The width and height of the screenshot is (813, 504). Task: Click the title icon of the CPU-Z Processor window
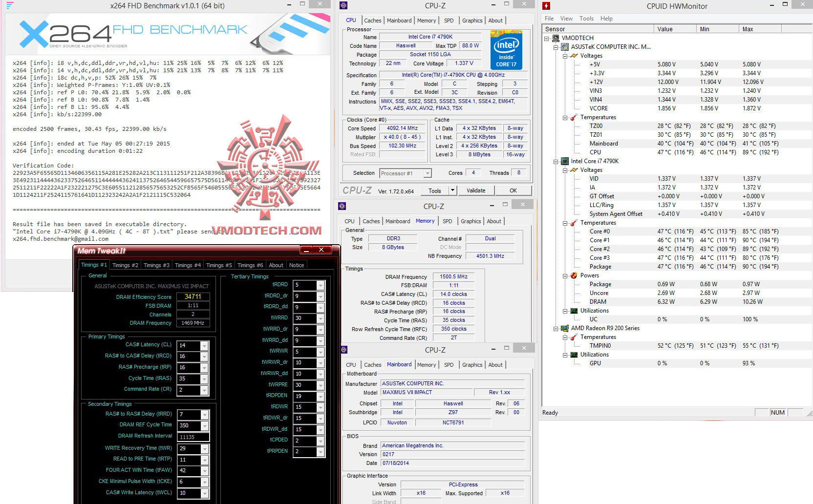point(343,5)
